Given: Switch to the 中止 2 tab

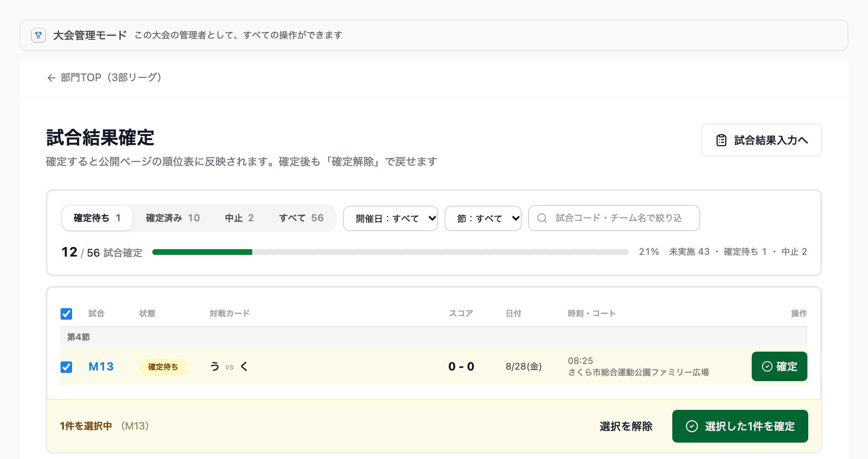Looking at the screenshot, I should (240, 218).
